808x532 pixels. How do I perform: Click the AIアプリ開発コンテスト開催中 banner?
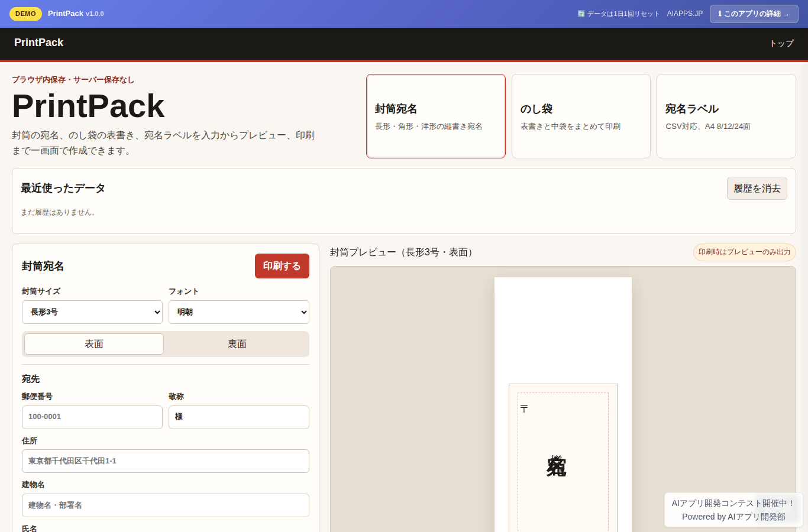[x=733, y=510]
